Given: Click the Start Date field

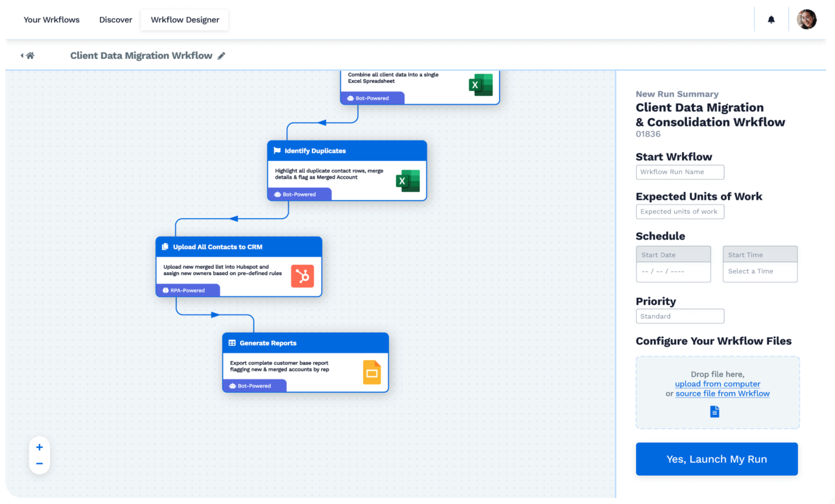Looking at the screenshot, I should (673, 264).
